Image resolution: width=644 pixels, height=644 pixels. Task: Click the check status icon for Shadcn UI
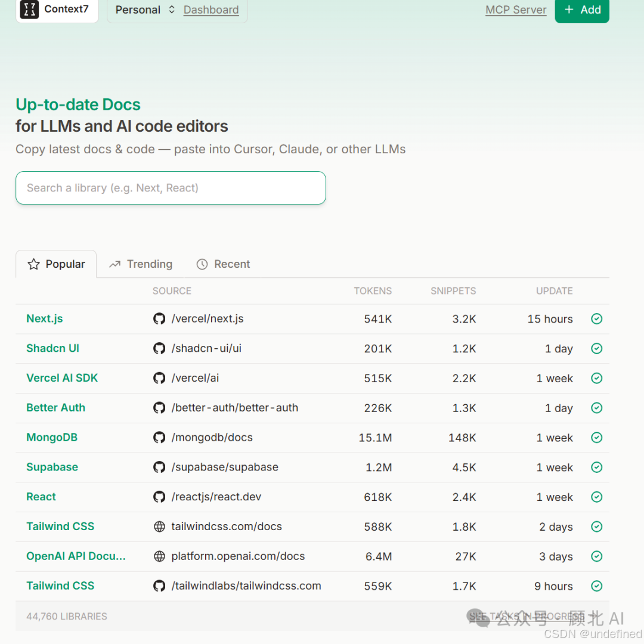(x=596, y=348)
